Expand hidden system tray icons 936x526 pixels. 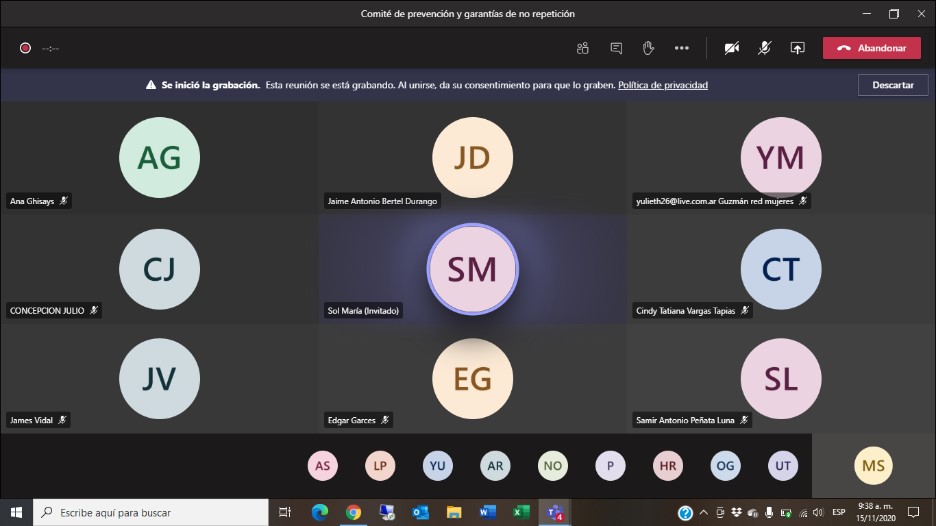coord(704,513)
